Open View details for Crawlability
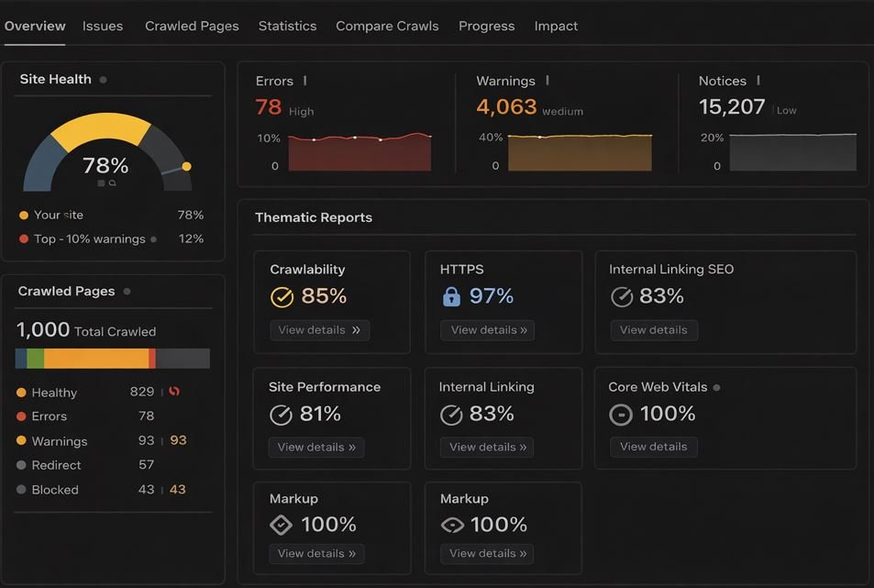874x588 pixels. pos(319,330)
